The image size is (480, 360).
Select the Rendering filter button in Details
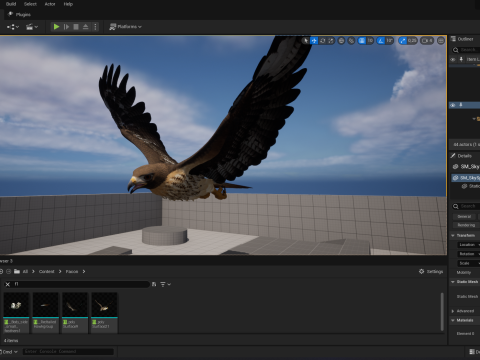[x=466, y=225]
